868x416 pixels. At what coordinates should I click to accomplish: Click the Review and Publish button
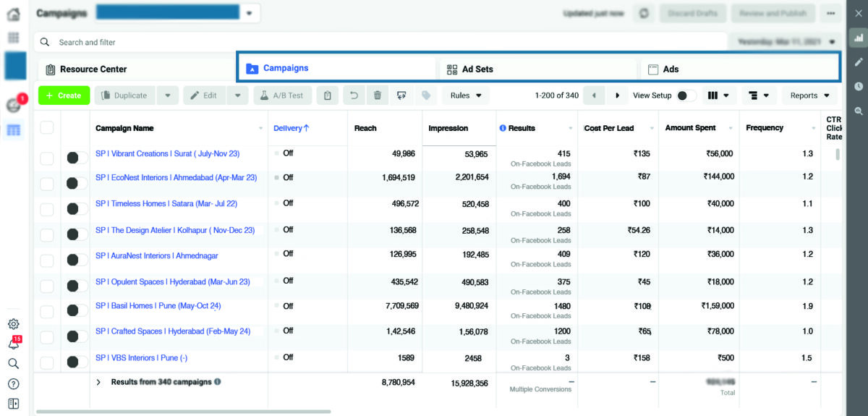pyautogui.click(x=773, y=14)
